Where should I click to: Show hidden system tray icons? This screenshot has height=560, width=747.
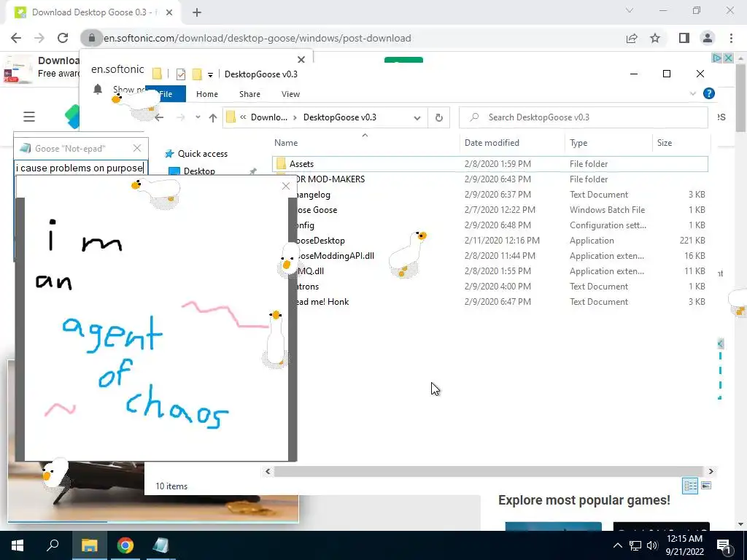617,545
